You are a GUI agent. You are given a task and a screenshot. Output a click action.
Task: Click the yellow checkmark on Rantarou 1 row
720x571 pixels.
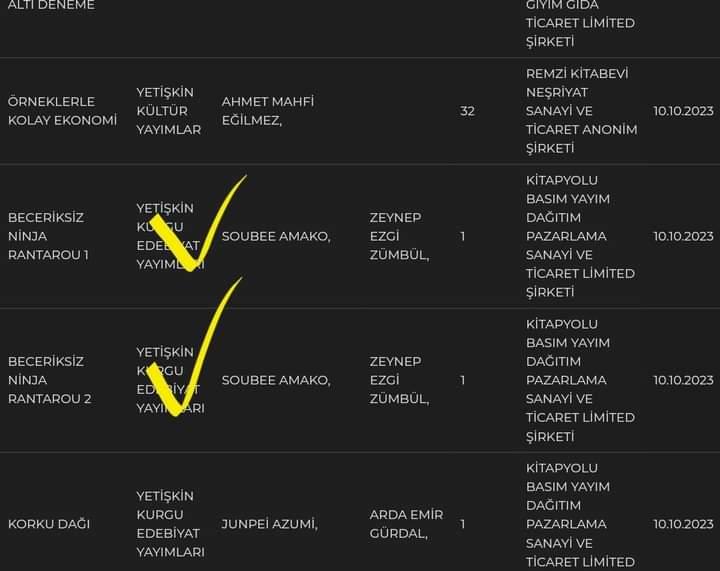click(195, 225)
